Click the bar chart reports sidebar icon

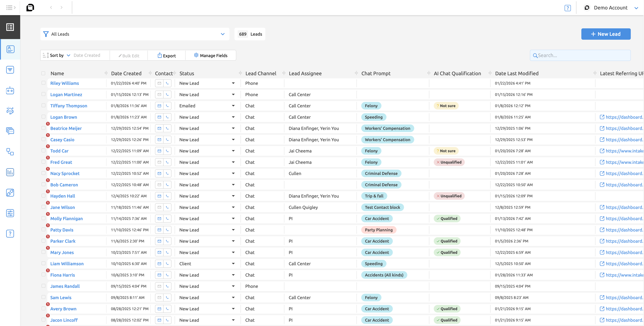coord(10,172)
